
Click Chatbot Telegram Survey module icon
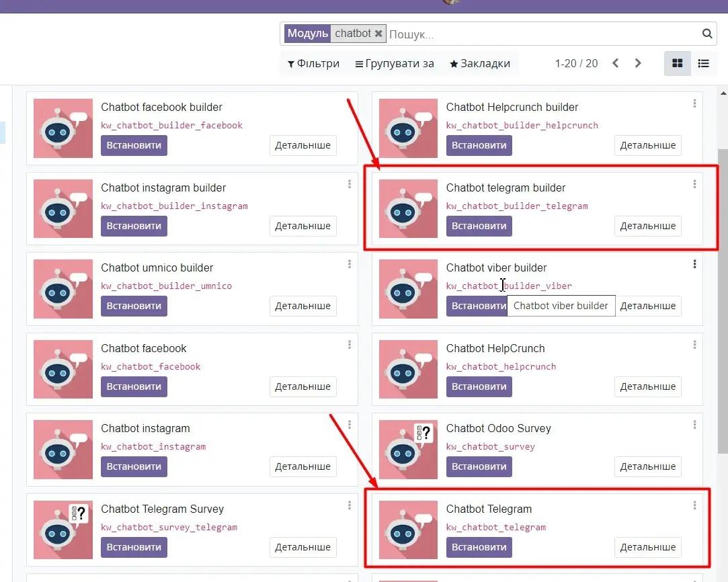click(63, 530)
